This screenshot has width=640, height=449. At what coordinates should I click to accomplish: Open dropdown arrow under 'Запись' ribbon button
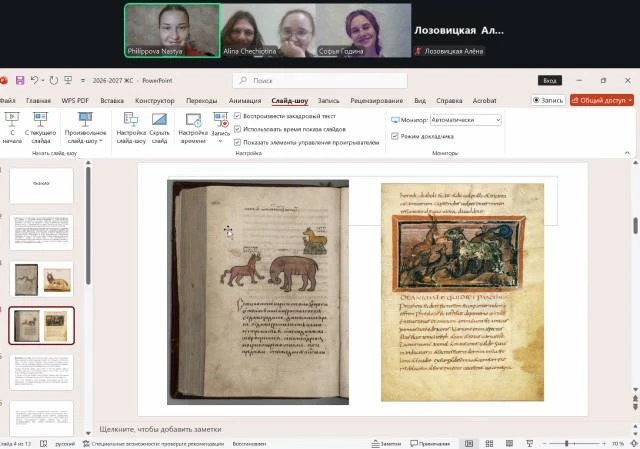tap(220, 141)
